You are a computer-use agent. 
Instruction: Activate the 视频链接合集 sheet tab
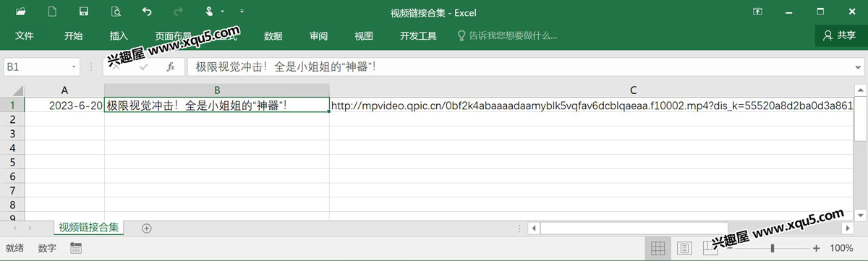pos(89,227)
